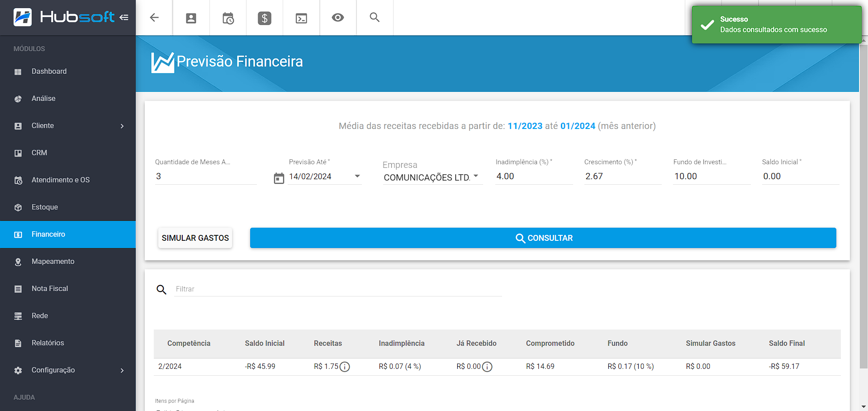Click the Nota Fiscal sidebar icon

[18, 289]
